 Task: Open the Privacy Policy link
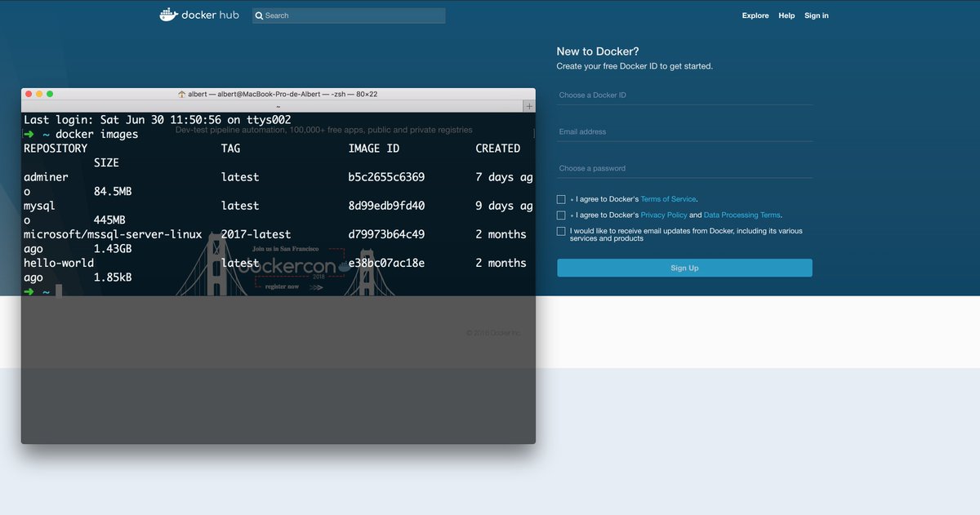(664, 215)
